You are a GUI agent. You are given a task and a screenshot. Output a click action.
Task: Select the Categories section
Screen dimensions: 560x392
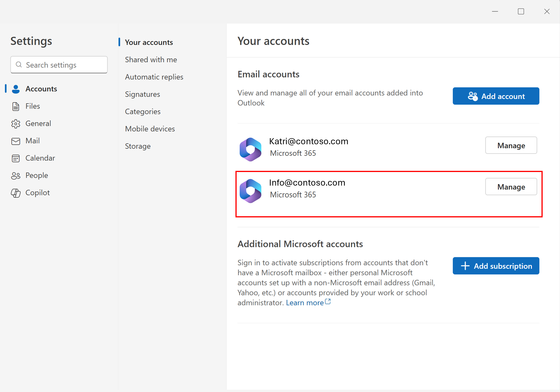[x=143, y=111]
